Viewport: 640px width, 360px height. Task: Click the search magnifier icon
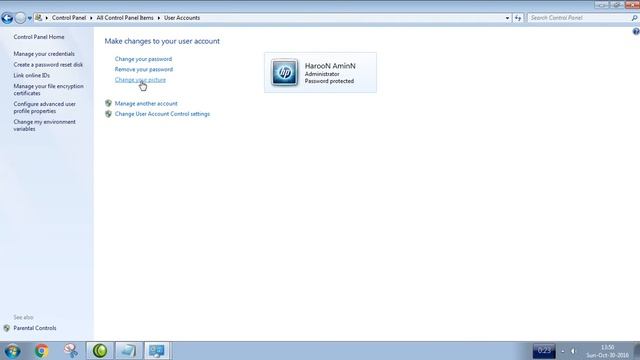click(x=634, y=18)
